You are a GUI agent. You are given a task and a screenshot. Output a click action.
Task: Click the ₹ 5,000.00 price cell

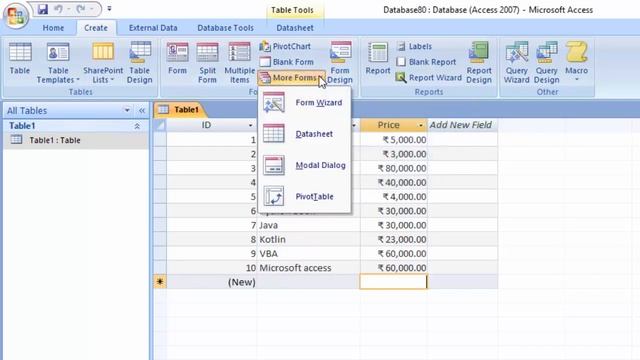tap(393, 140)
